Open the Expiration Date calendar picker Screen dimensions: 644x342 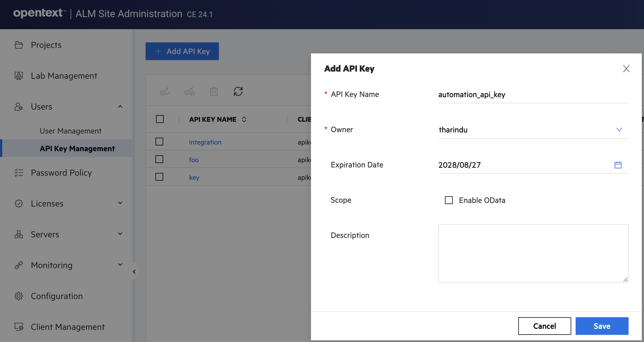click(x=618, y=165)
